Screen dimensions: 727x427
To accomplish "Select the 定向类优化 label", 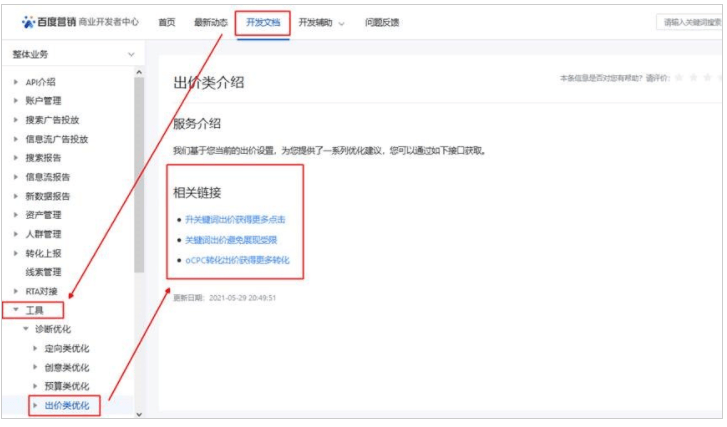I will [67, 348].
